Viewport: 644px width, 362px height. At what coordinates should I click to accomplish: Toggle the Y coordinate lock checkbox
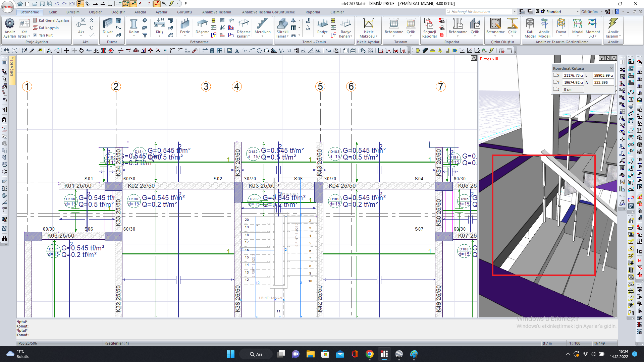click(x=555, y=82)
